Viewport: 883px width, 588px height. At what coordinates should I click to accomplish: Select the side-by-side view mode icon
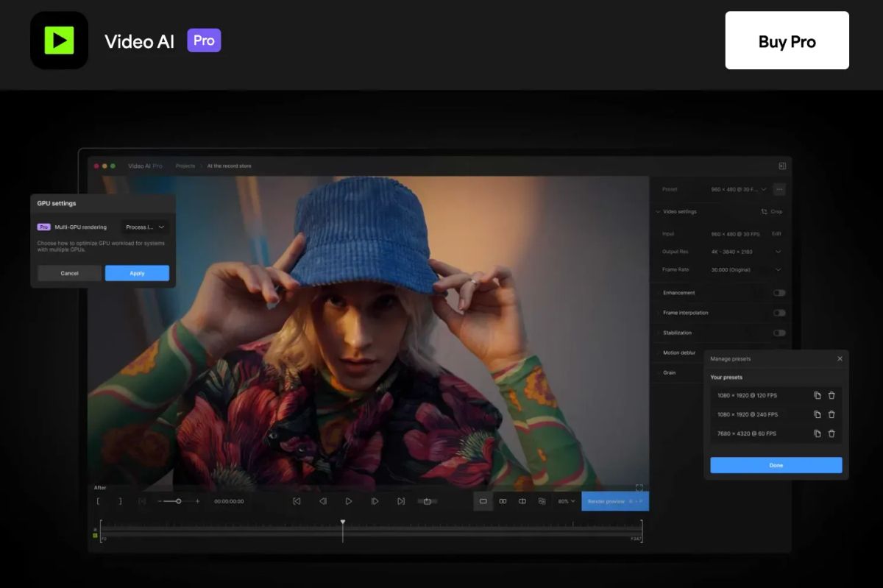pyautogui.click(x=503, y=501)
